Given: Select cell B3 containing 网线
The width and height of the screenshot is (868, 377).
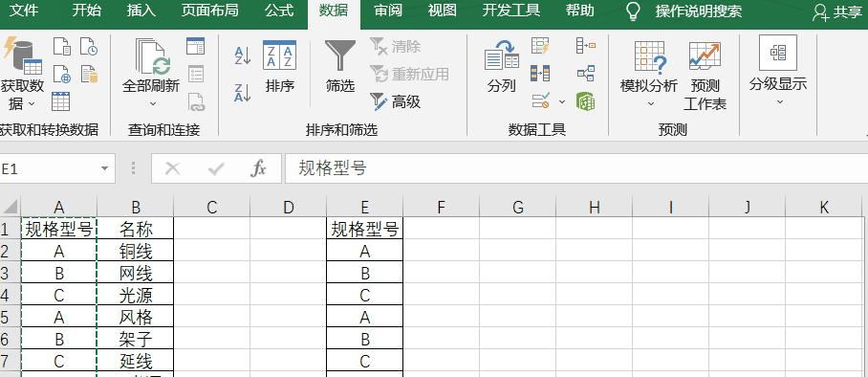Looking at the screenshot, I should click(x=136, y=273).
